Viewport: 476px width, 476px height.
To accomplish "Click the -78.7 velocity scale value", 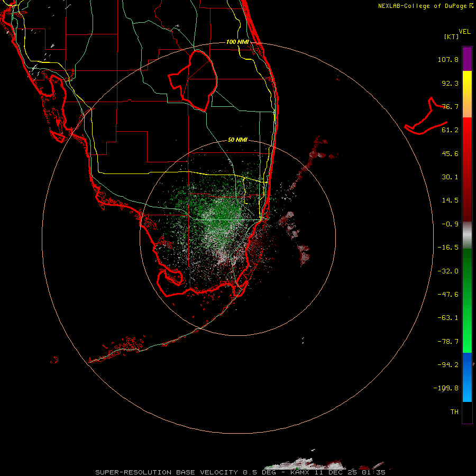I will coord(448,342).
